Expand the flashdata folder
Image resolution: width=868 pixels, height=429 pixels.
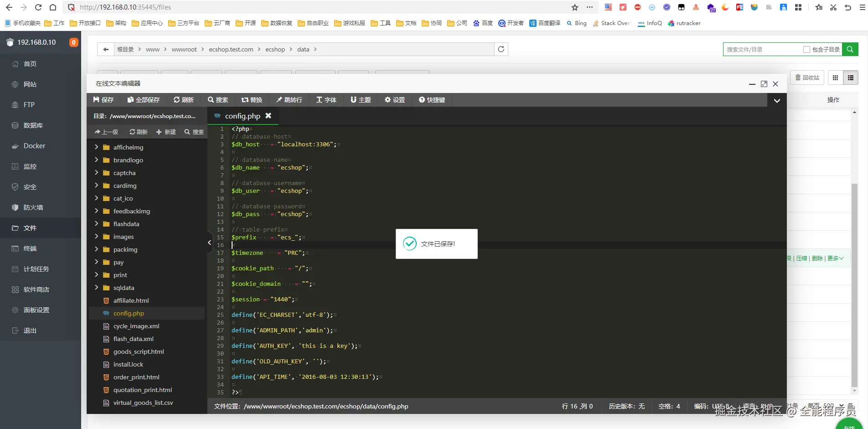tap(96, 223)
